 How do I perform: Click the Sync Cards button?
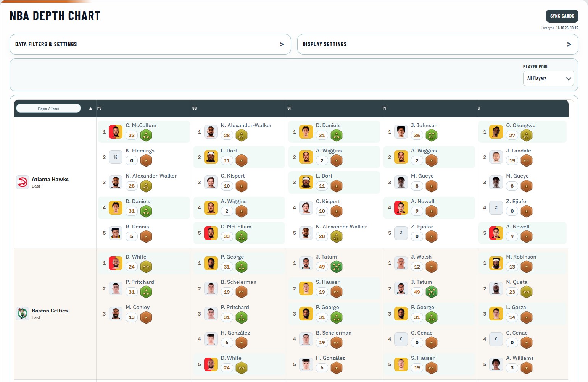(562, 16)
